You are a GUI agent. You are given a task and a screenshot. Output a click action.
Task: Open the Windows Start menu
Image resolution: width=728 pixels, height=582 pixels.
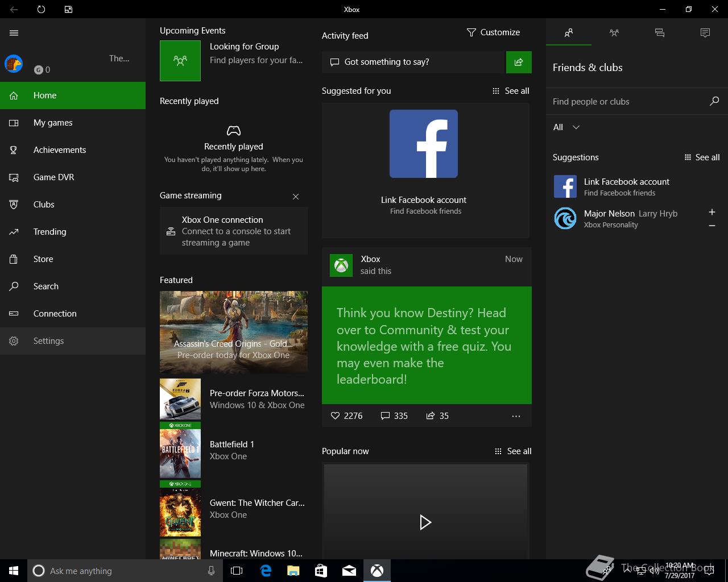[x=14, y=571]
